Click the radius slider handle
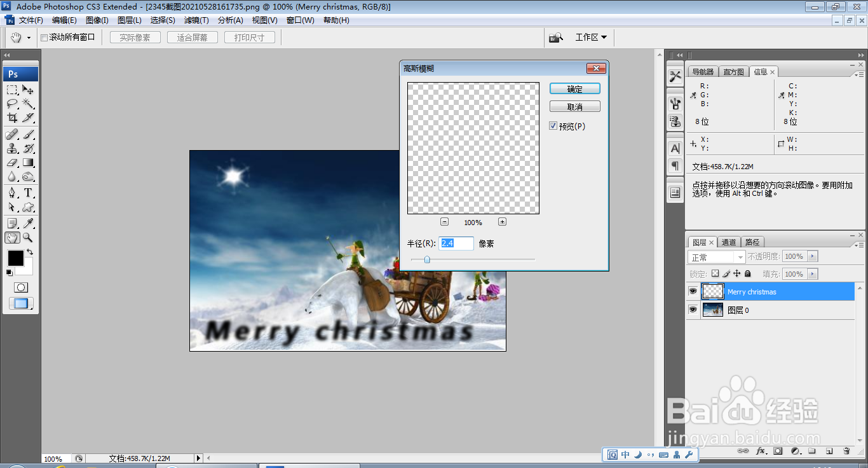The width and height of the screenshot is (868, 468). pos(427,259)
